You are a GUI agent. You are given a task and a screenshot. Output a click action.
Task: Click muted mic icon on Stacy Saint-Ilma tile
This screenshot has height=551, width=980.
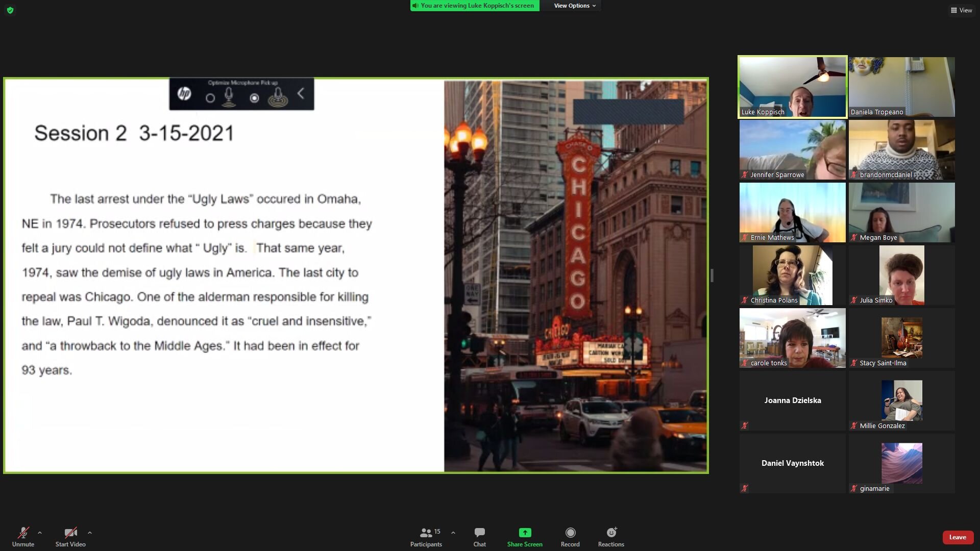click(854, 363)
